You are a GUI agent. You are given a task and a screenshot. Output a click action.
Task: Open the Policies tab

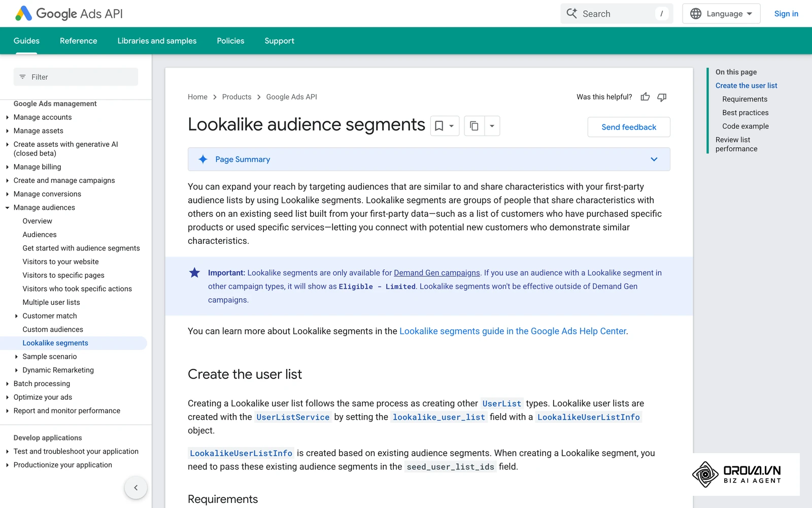tap(230, 41)
